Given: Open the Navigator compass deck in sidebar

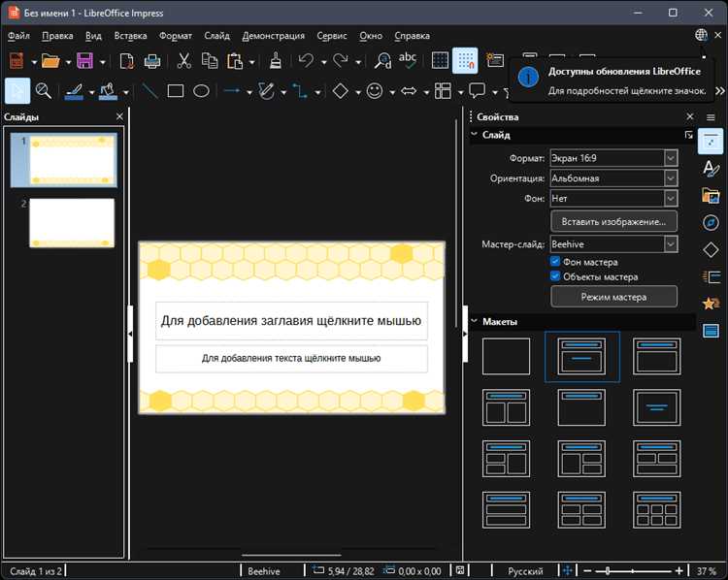Looking at the screenshot, I should (x=711, y=223).
